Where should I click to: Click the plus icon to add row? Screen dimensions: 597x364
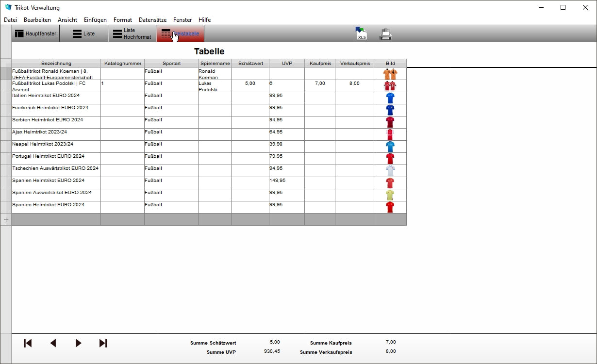tap(6, 219)
